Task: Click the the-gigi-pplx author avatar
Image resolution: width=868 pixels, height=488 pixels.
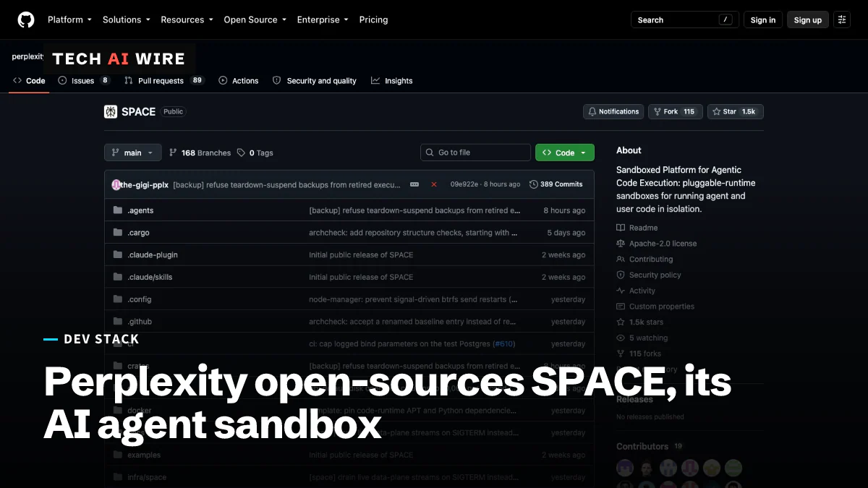Action: click(x=116, y=184)
